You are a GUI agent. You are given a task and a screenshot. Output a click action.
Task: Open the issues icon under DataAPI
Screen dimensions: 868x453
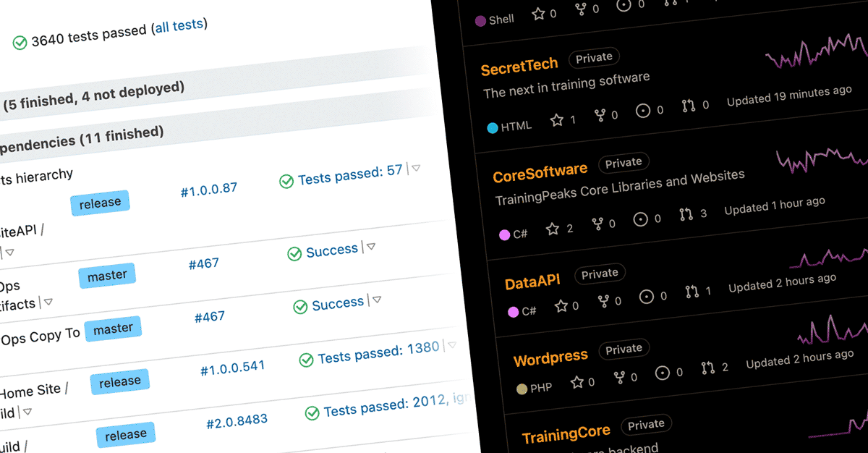click(x=647, y=297)
